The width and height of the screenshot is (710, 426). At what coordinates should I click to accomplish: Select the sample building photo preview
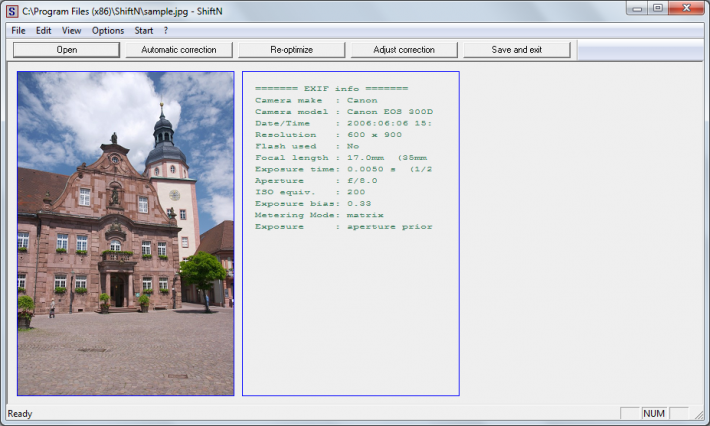126,234
